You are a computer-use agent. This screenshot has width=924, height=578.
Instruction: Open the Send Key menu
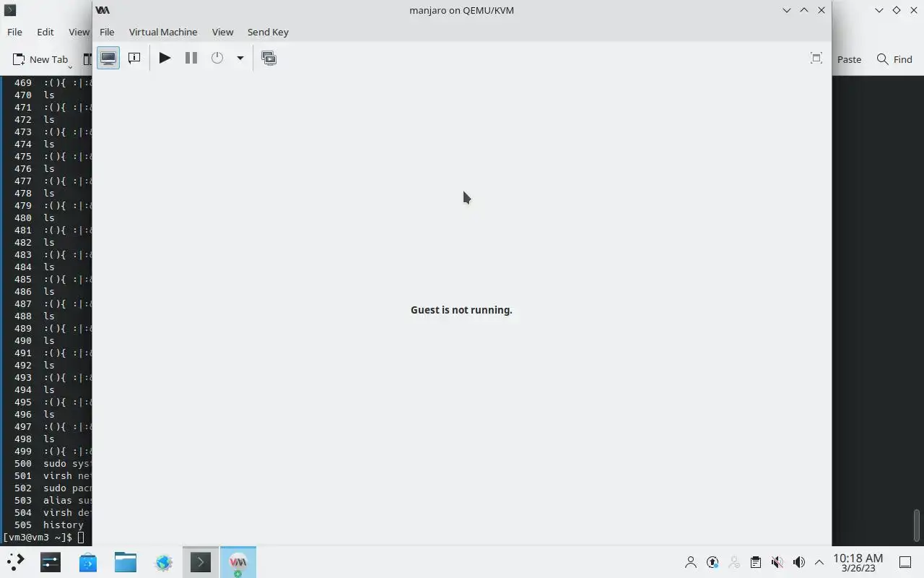tap(268, 32)
